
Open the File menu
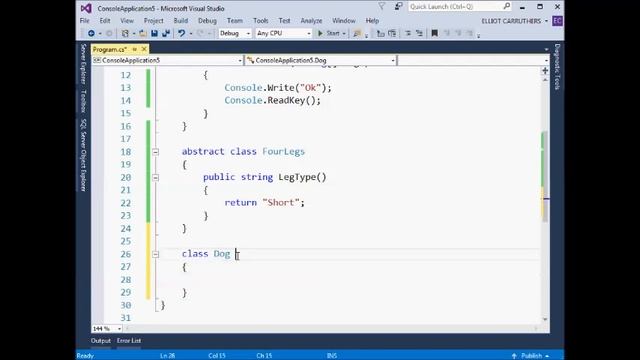(x=84, y=21)
